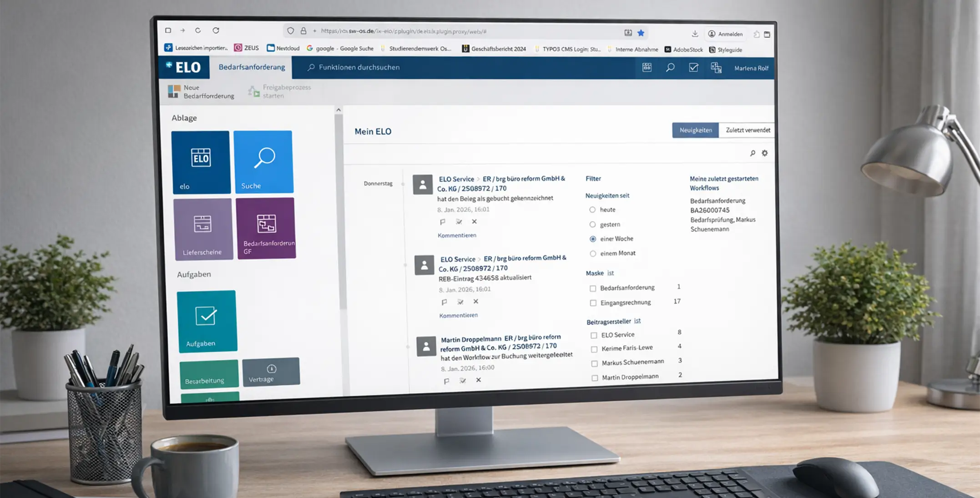
Task: Click the Anmelden account button
Action: coord(725,34)
